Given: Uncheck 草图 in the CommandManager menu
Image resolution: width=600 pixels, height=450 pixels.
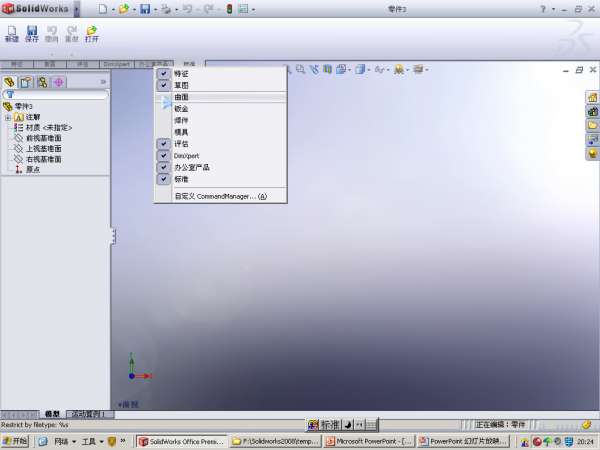Looking at the screenshot, I should (x=163, y=86).
